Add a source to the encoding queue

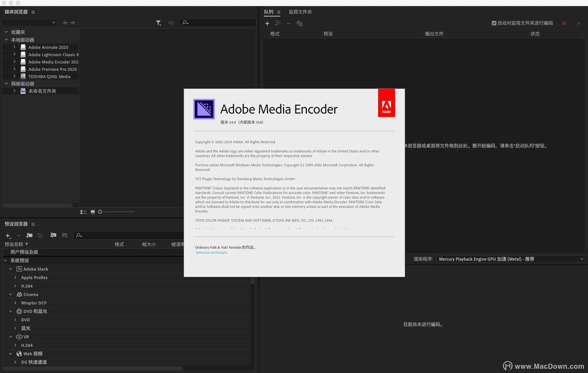pos(267,23)
